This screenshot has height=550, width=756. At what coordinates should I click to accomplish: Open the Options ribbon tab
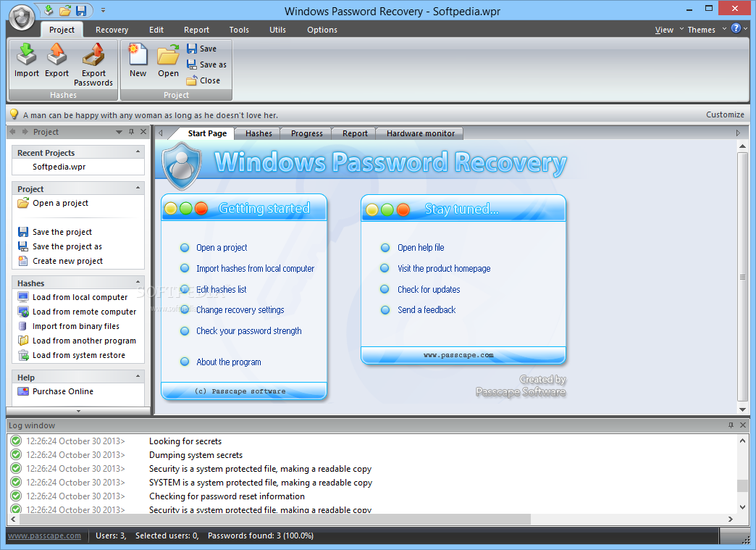pos(322,30)
